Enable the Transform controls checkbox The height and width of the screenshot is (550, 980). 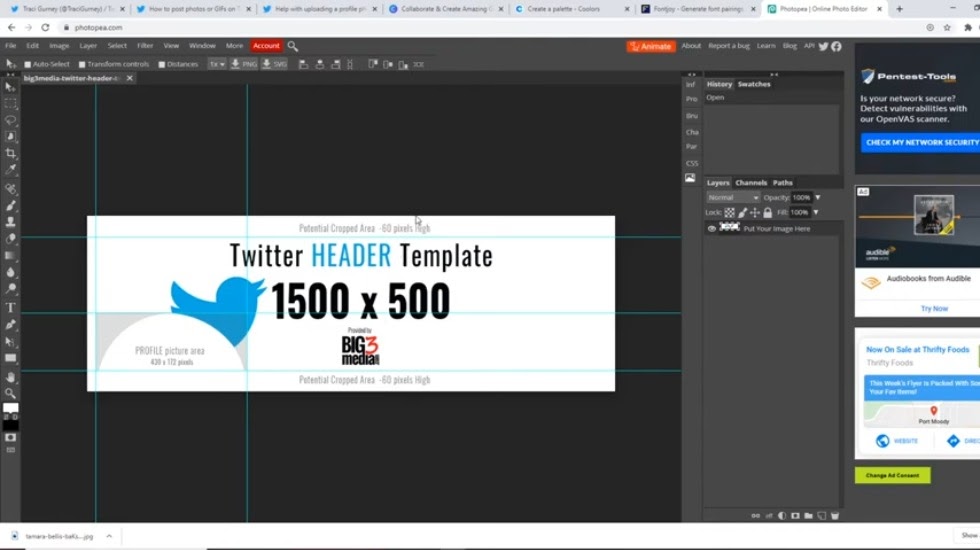pyautogui.click(x=82, y=64)
